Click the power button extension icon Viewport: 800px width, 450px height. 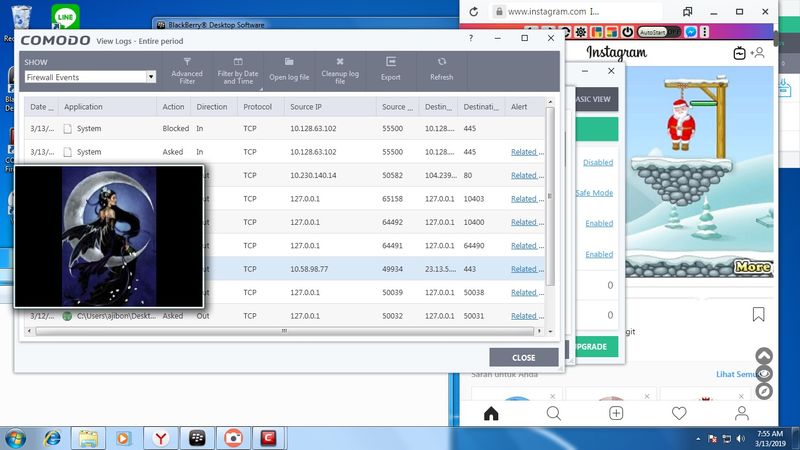(628, 32)
